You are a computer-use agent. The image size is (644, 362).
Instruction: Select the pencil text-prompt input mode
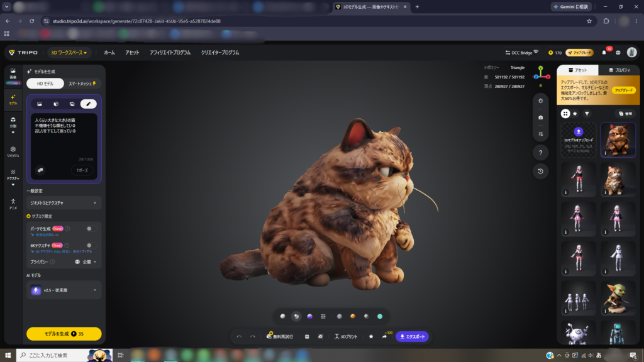88,104
